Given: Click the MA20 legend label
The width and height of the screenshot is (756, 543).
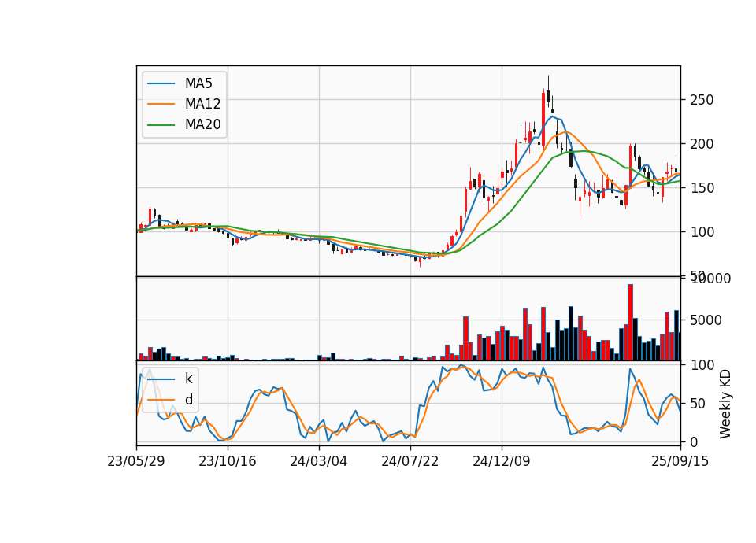Looking at the screenshot, I should pos(202,125).
